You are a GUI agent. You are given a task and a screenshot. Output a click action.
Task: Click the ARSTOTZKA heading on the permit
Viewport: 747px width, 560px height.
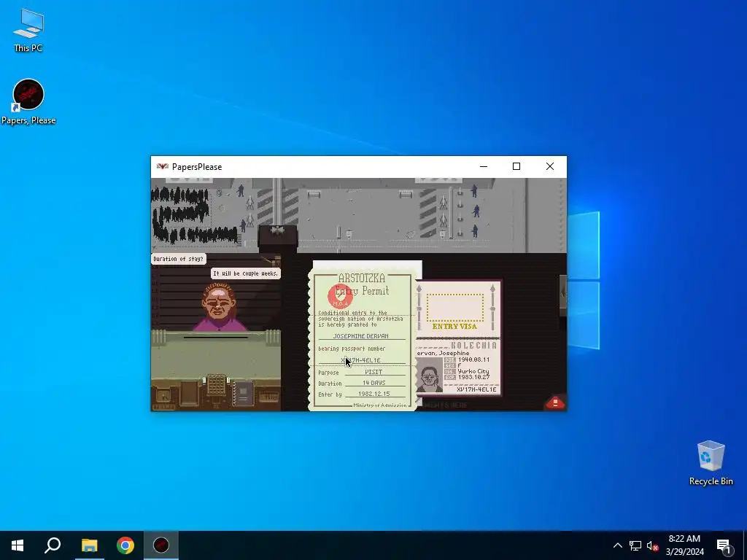pyautogui.click(x=362, y=278)
